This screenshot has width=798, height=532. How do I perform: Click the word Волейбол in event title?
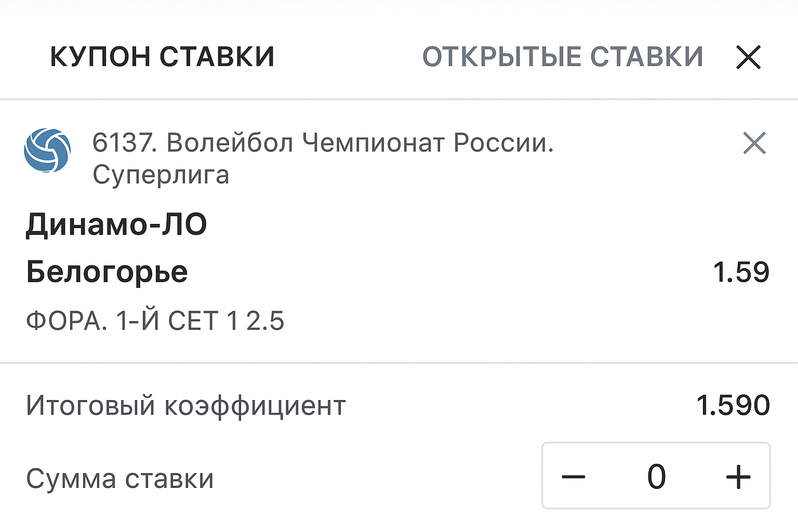click(230, 142)
